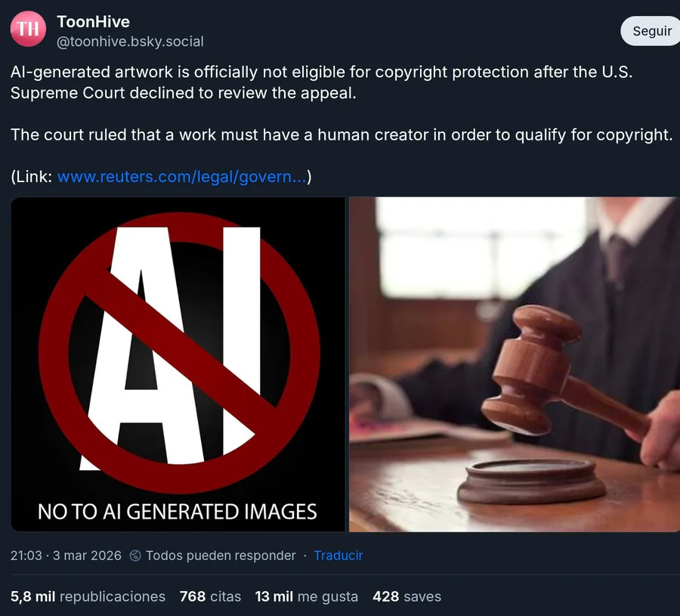Click 'NO TO AI GENERATED IMAGES' caption text
Viewport: 680px width, 616px height.
point(178,512)
